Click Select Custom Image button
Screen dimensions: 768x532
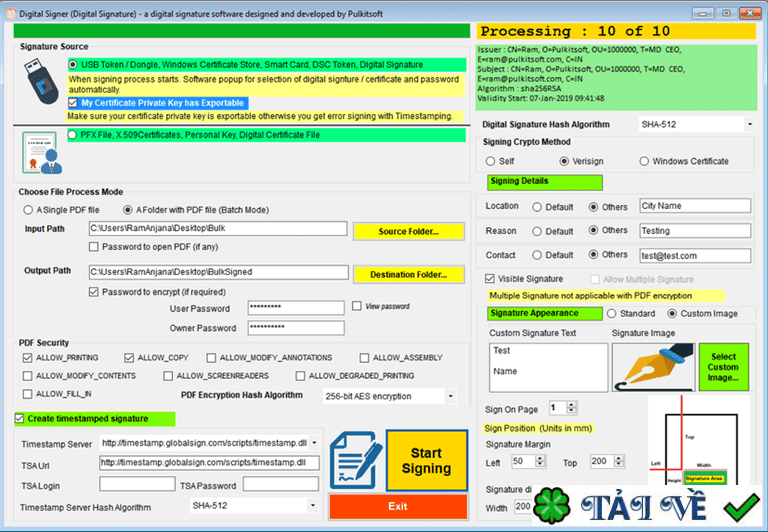coord(723,367)
